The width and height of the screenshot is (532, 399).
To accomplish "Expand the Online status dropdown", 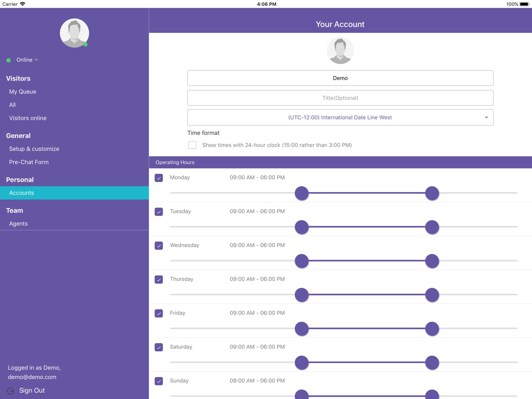I will [x=27, y=60].
